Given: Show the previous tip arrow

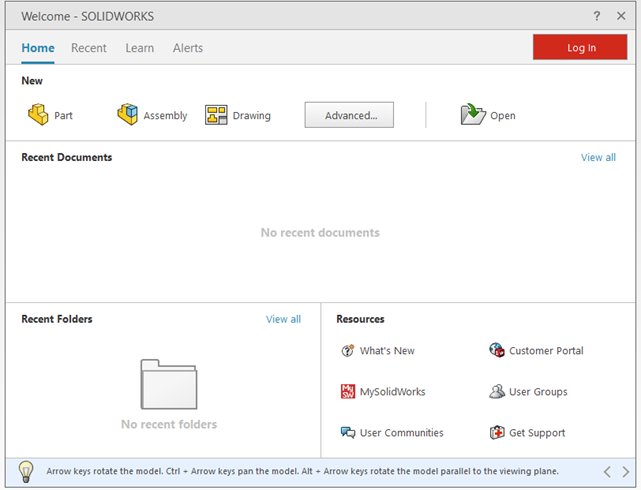Looking at the screenshot, I should point(607,472).
